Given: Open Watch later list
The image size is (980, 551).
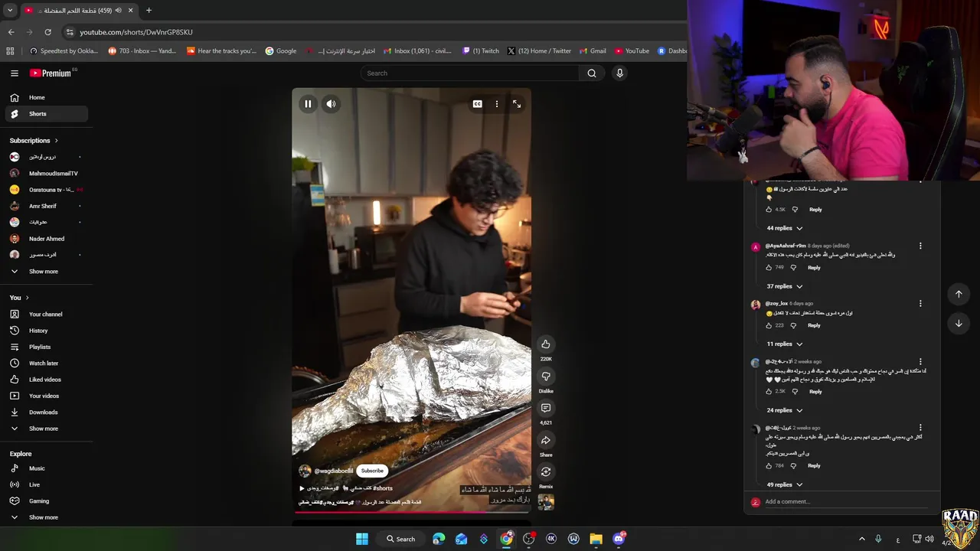Looking at the screenshot, I should (x=47, y=364).
